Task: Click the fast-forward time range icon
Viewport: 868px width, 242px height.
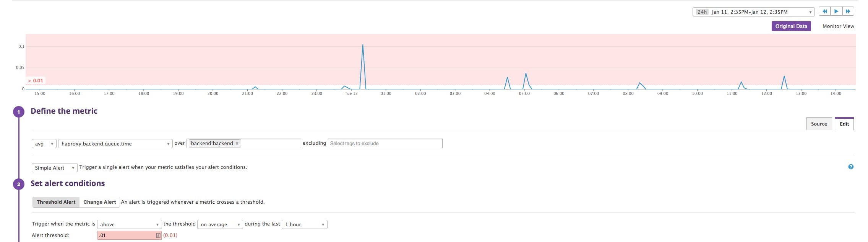Action: point(848,11)
